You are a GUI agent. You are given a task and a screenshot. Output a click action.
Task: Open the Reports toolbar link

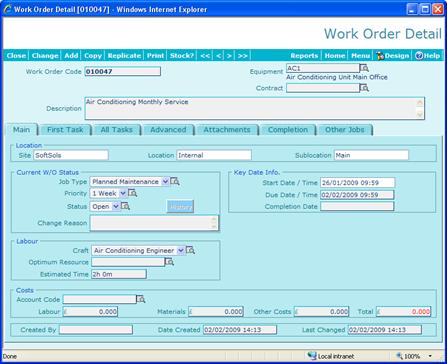[x=304, y=56]
